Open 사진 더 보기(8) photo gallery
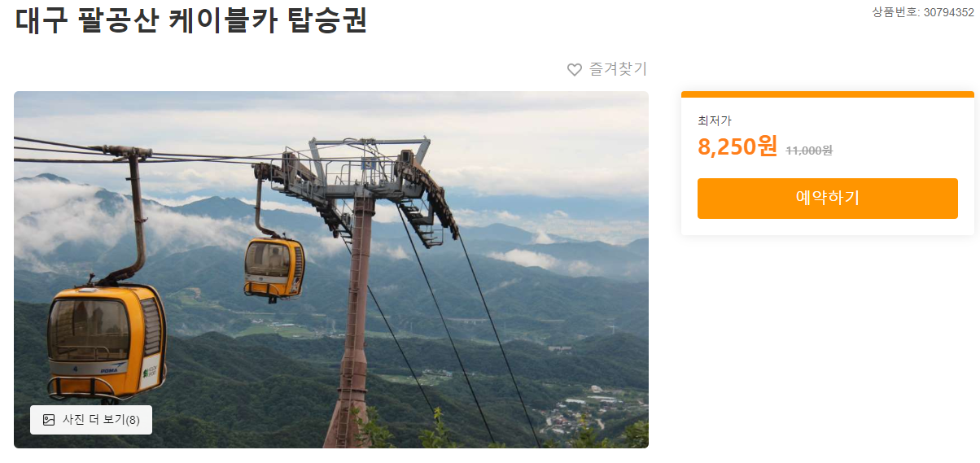 point(91,420)
